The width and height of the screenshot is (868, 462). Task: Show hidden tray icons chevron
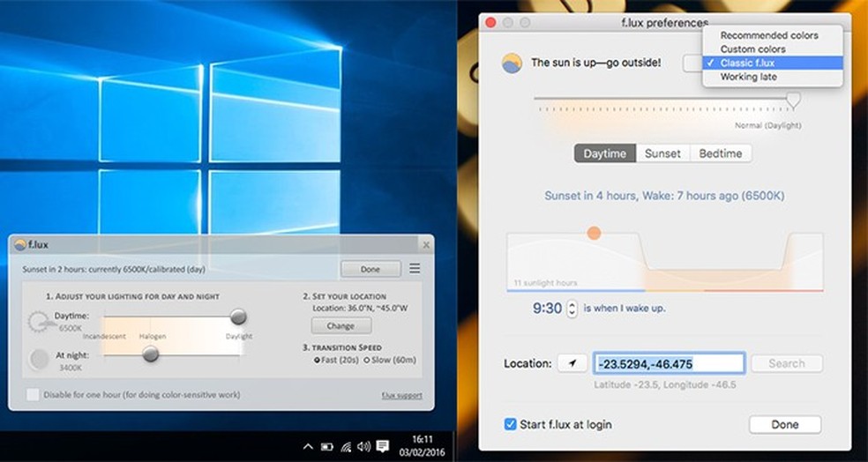pyautogui.click(x=309, y=446)
